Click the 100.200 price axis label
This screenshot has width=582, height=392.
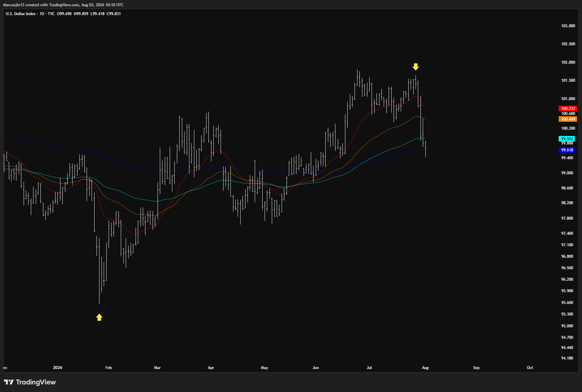[568, 128]
